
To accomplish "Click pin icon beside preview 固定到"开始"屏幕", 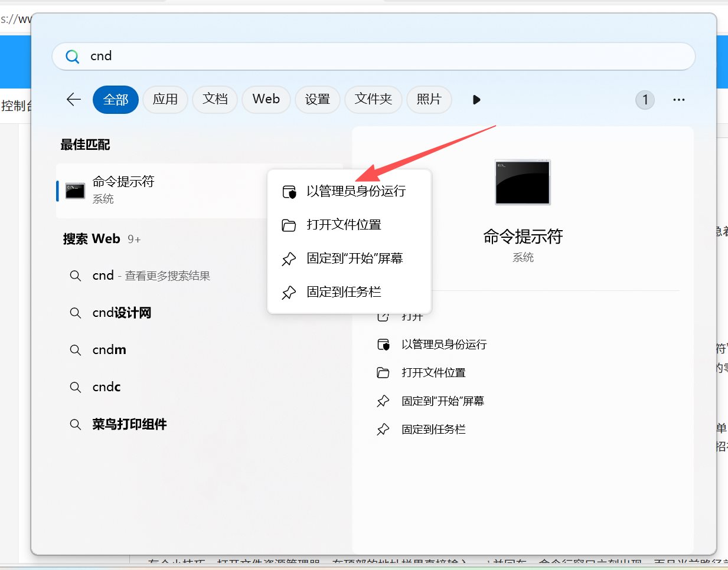I will click(x=383, y=401).
